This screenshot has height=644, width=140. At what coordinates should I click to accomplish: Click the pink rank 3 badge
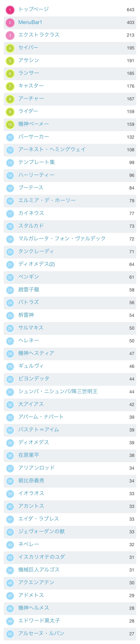[x=10, y=35]
